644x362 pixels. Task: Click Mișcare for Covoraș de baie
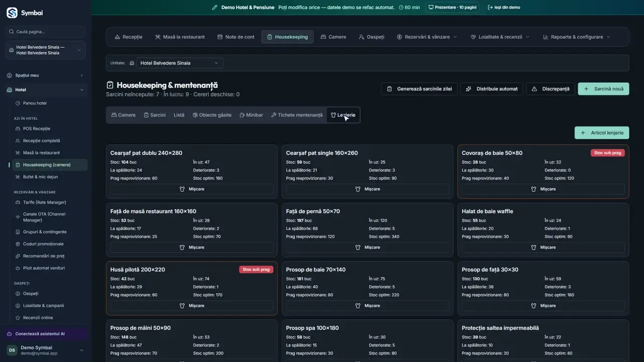pos(543,189)
